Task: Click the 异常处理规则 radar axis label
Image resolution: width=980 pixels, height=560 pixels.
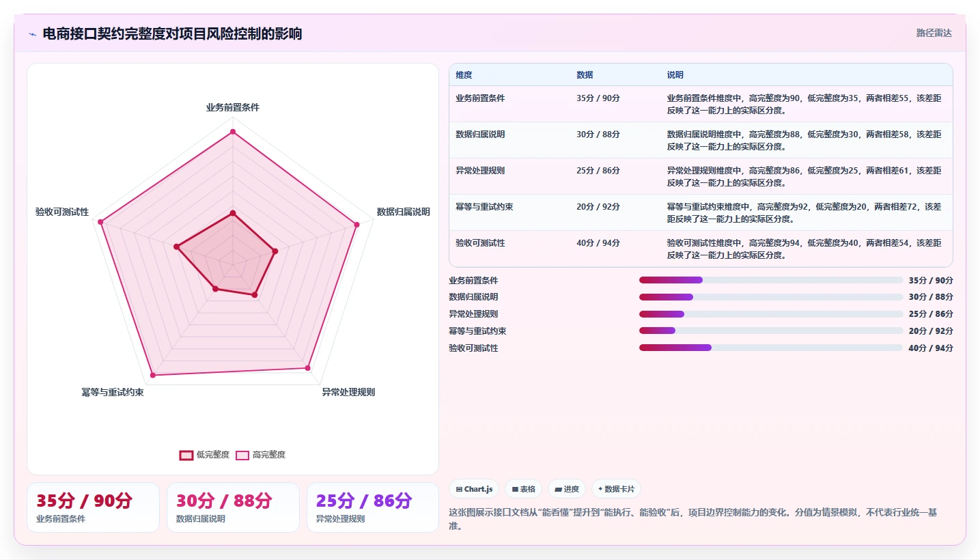Action: pos(348,392)
